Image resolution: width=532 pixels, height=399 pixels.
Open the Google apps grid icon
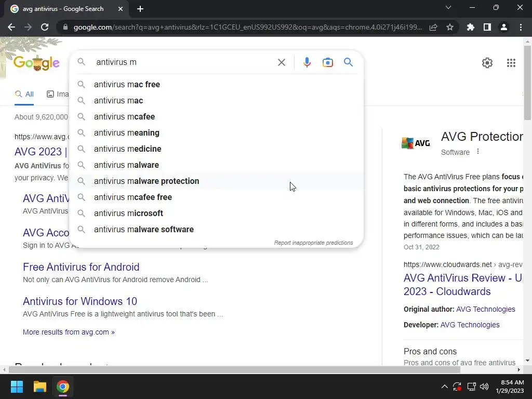511,63
